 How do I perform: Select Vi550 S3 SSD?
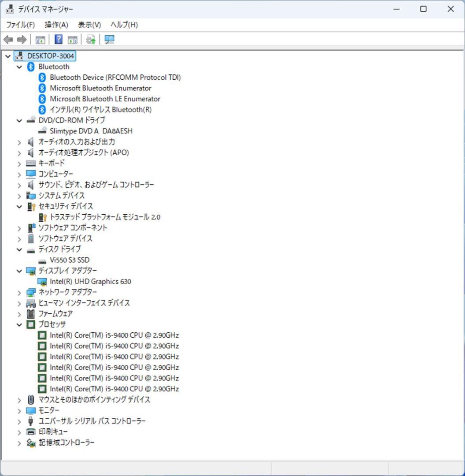click(70, 260)
